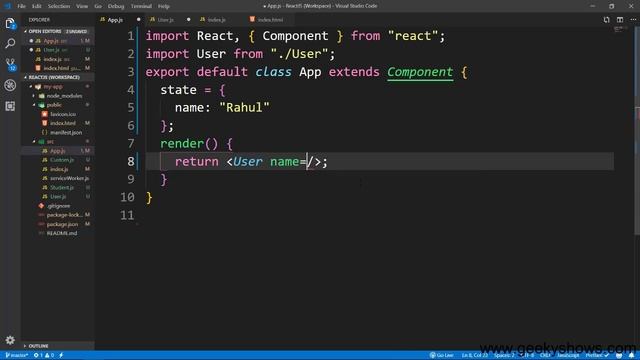The width and height of the screenshot is (640, 360).
Task: Open package-lock.json in file tree
Action: pyautogui.click(x=58, y=215)
